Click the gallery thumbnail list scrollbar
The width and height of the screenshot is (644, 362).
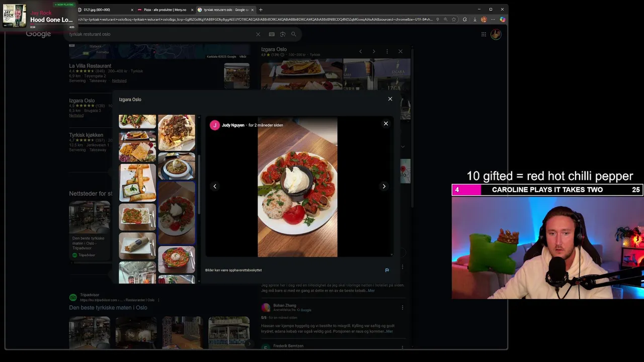(199, 184)
